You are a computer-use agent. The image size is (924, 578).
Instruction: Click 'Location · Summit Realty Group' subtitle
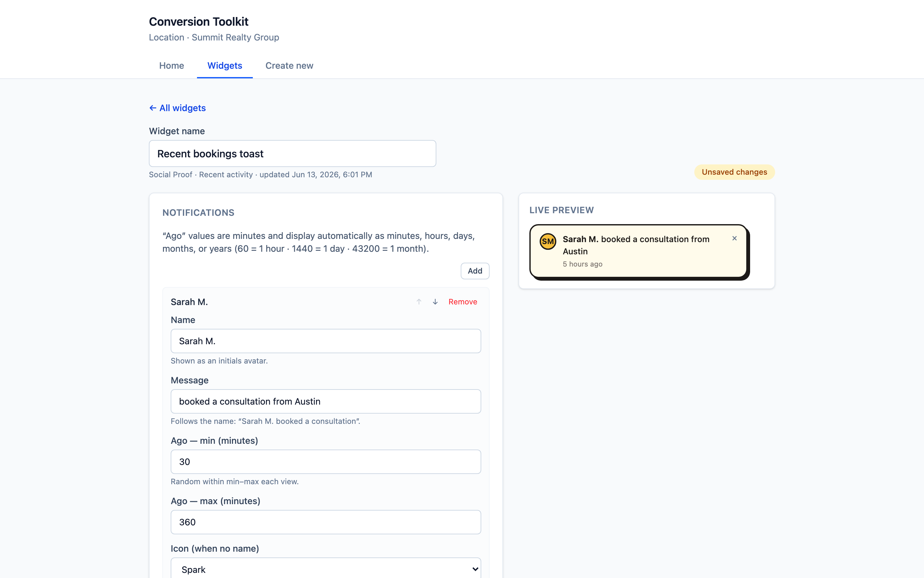[214, 37]
